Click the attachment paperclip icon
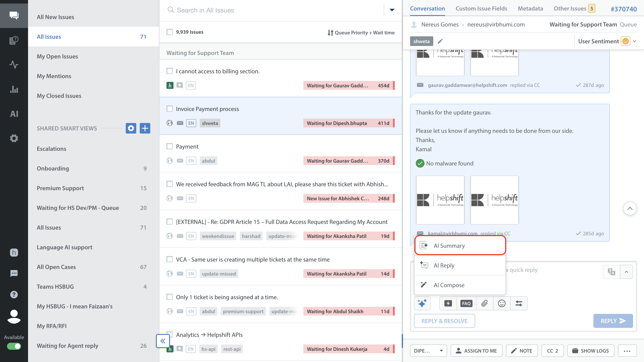This screenshot has width=644, height=362. (485, 303)
